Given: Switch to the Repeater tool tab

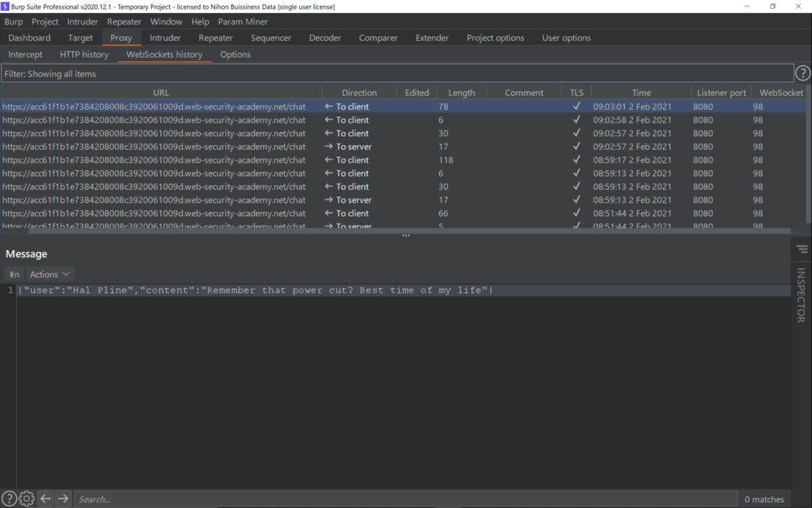Looking at the screenshot, I should click(216, 38).
